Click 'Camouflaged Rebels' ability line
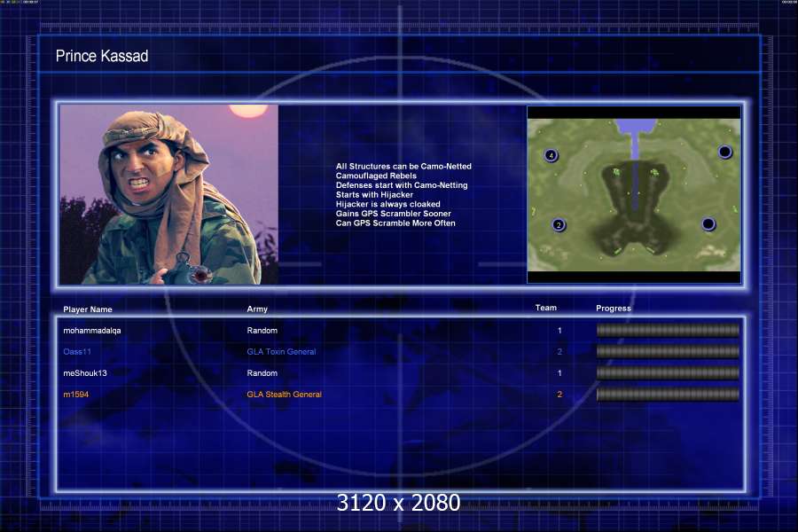Image resolution: width=798 pixels, height=532 pixels. (376, 176)
